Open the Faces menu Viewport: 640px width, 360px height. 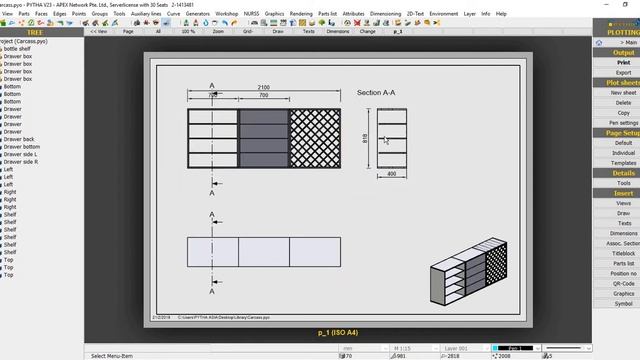pos(41,14)
